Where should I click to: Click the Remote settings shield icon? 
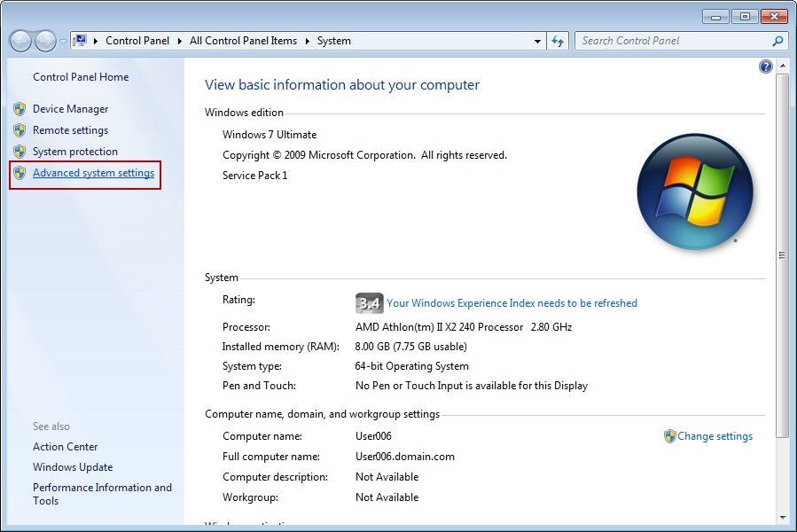click(20, 130)
